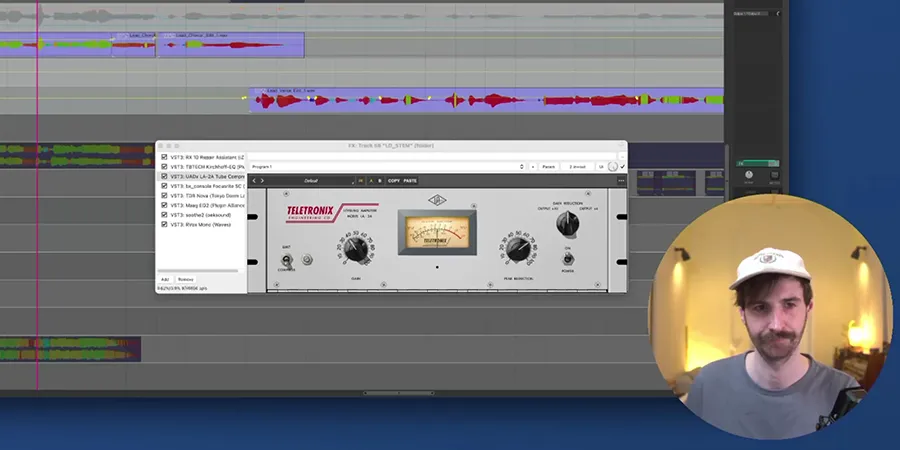Toggle the RVox Mono plugin checkbox
The height and width of the screenshot is (450, 900).
click(164, 224)
